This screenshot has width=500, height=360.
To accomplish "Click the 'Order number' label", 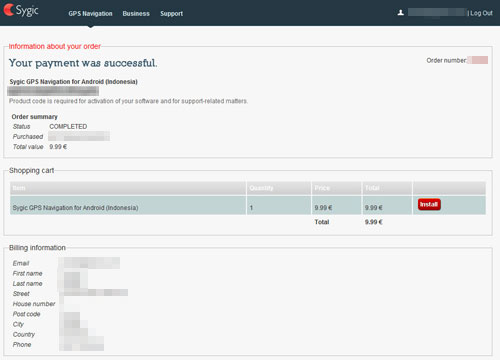I will point(446,60).
